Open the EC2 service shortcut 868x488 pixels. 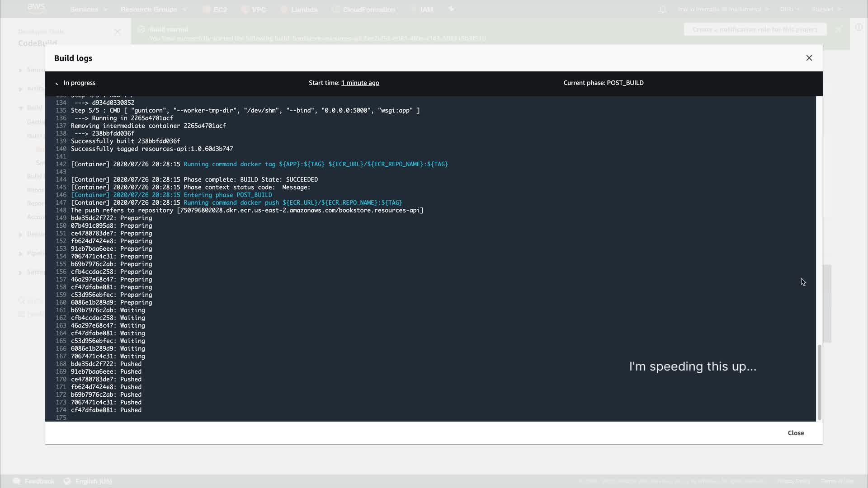(220, 9)
